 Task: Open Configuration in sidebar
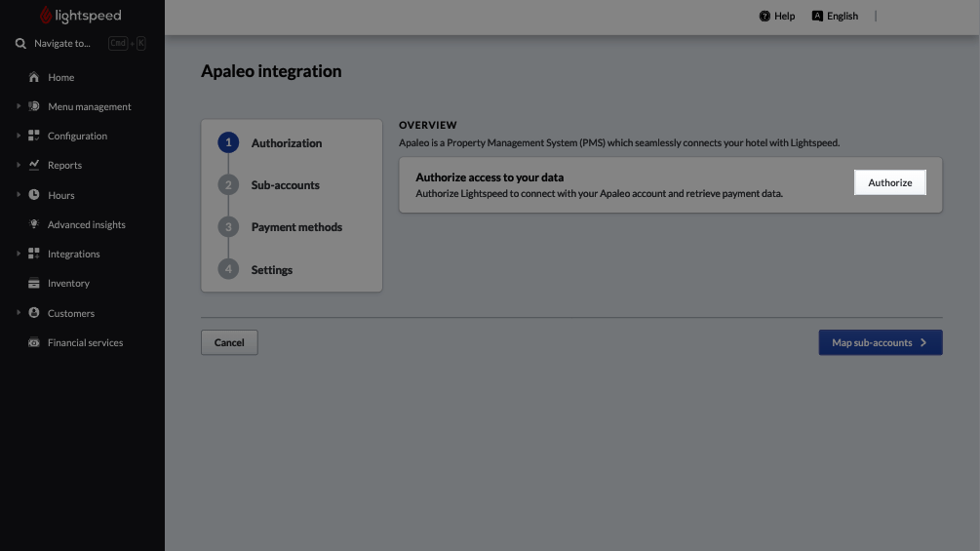pos(77,137)
